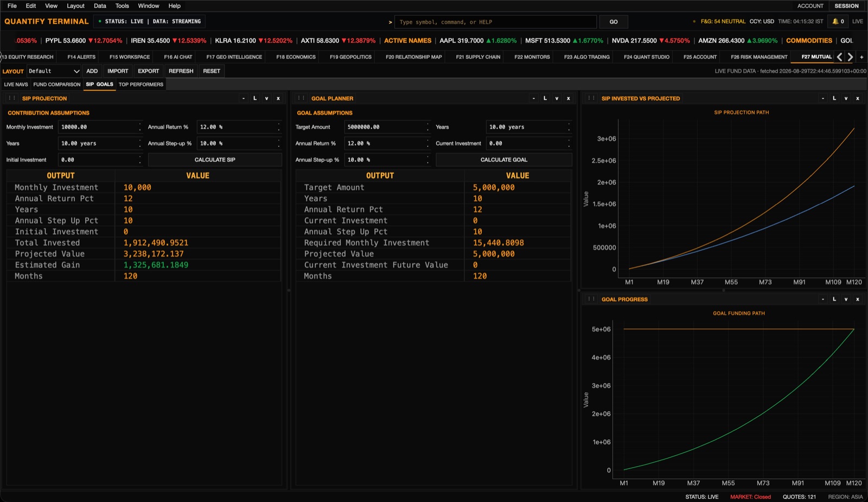868x502 pixels.
Task: Switch to the Top Performers tab
Action: pos(141,85)
